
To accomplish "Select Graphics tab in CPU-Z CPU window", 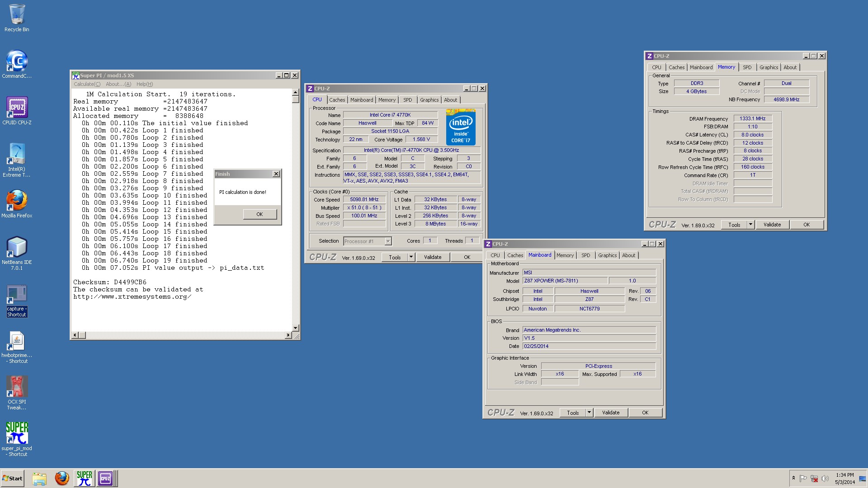I will click(429, 100).
